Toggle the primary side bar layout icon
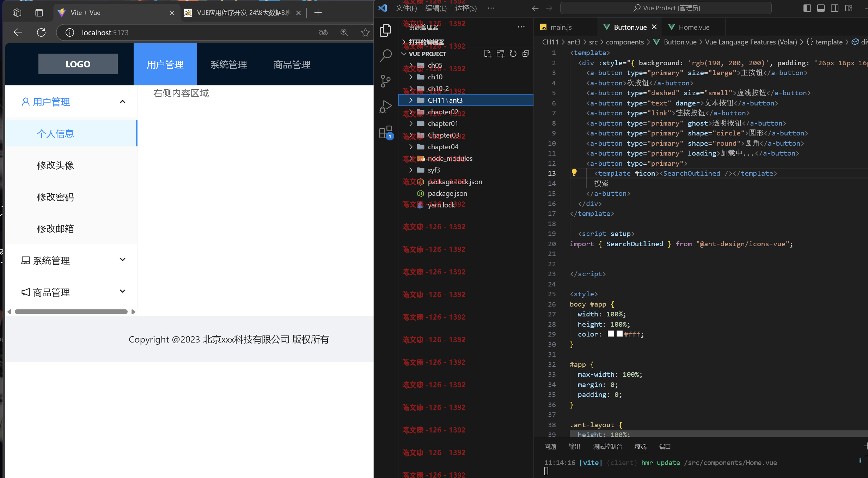The width and height of the screenshot is (868, 478). [x=807, y=8]
